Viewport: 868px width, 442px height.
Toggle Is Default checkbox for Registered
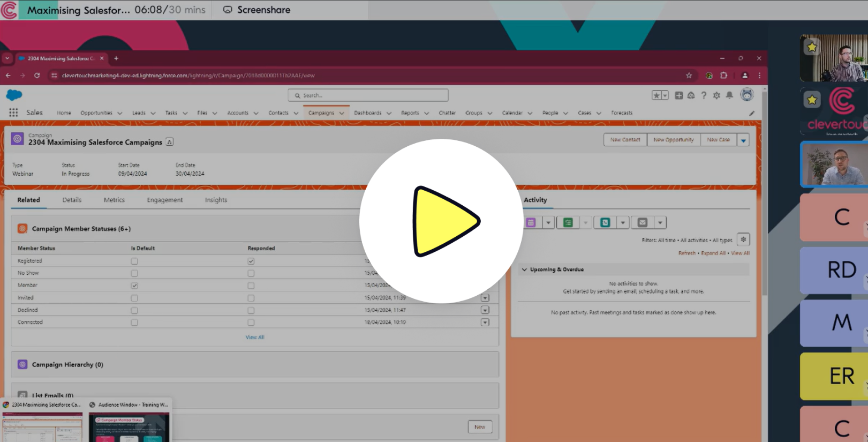tap(134, 261)
